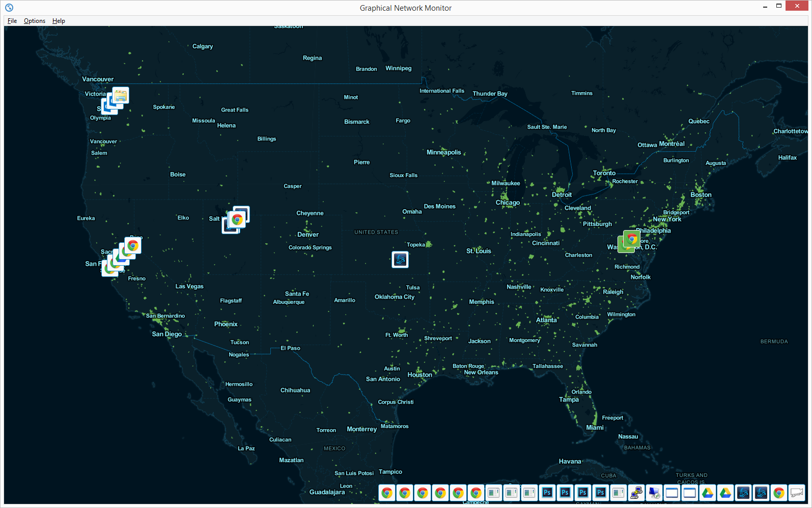Select the Chrome icon over Washington D.C.

coord(632,239)
